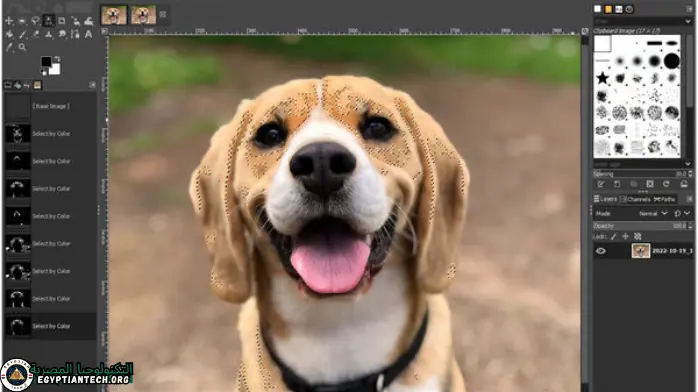The image size is (698, 392).
Task: Open the layers dock tab menu
Action: [x=689, y=199]
